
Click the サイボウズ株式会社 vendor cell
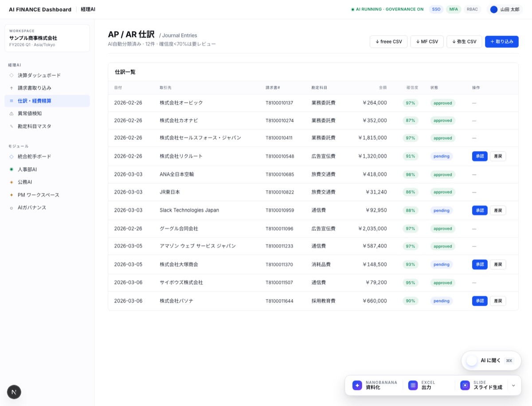pos(181,282)
